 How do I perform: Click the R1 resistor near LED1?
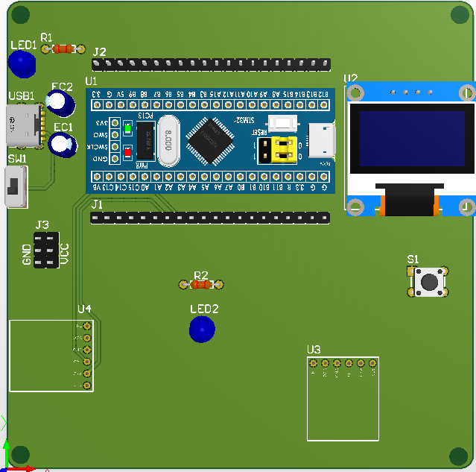point(63,49)
